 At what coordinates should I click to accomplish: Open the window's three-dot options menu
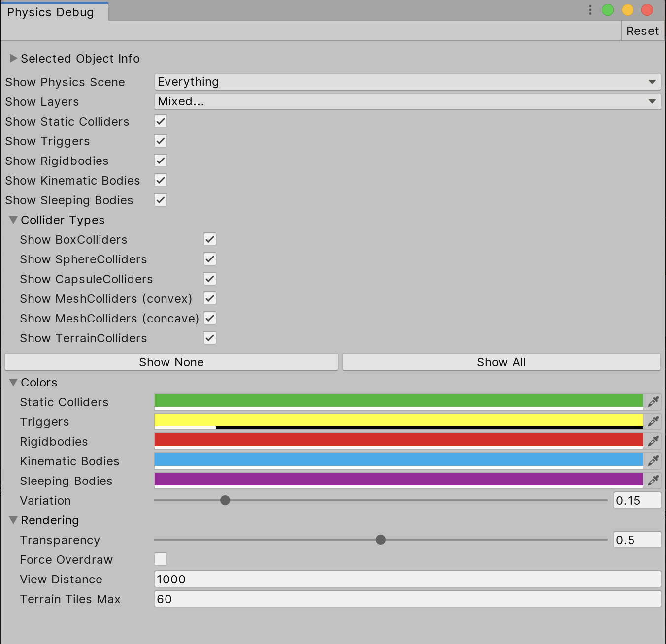(x=590, y=10)
